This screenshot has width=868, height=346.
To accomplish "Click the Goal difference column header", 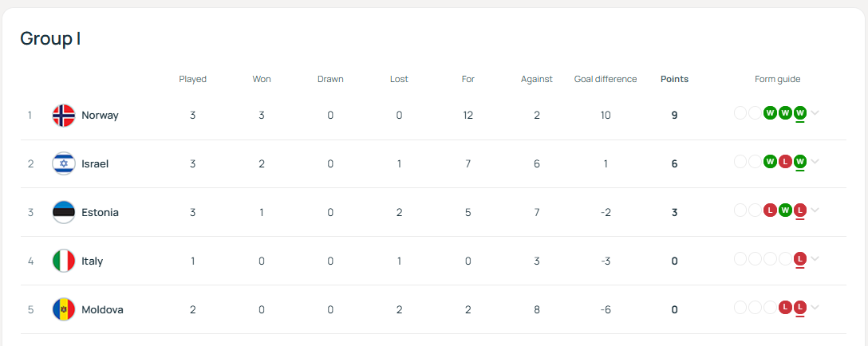I will [606, 79].
